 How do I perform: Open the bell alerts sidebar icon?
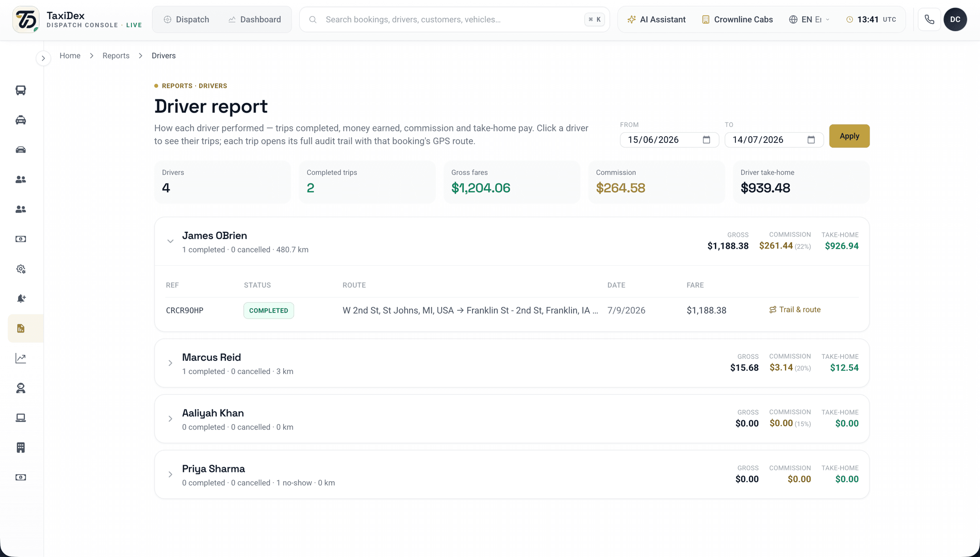tap(20, 299)
